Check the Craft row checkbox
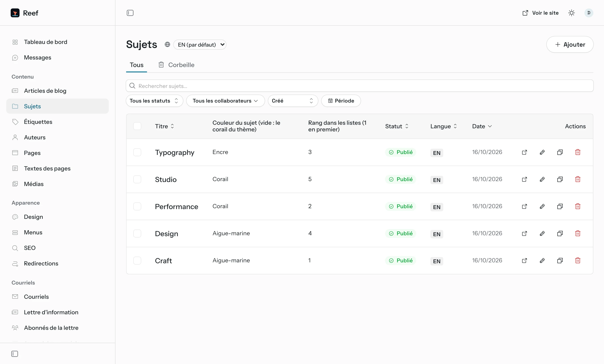Screen dimensions: 604x364 pos(137,260)
